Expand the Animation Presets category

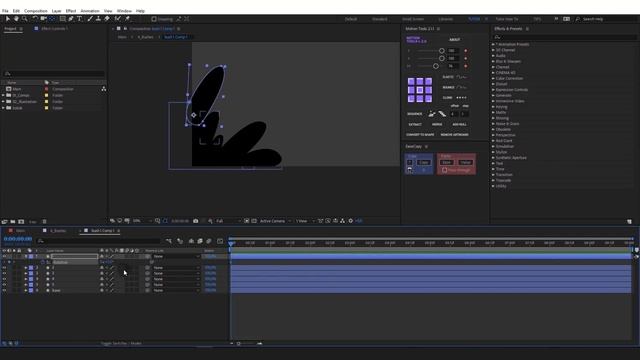pos(493,44)
